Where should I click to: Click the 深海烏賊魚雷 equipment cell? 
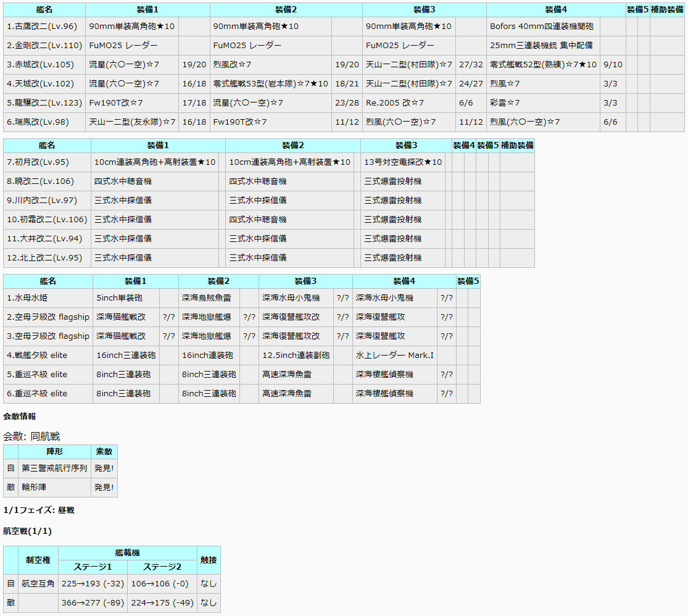[x=207, y=298]
